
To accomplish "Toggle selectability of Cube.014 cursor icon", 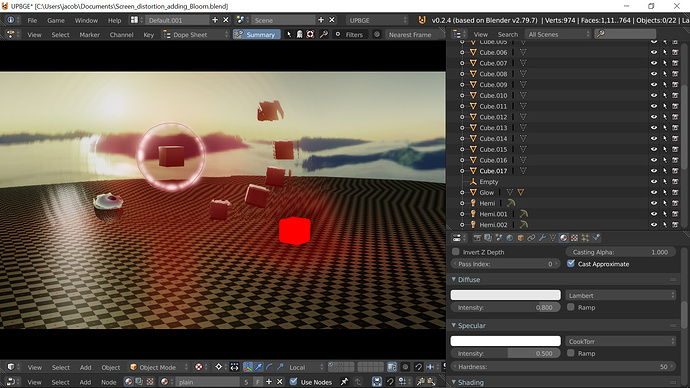I will (664, 138).
